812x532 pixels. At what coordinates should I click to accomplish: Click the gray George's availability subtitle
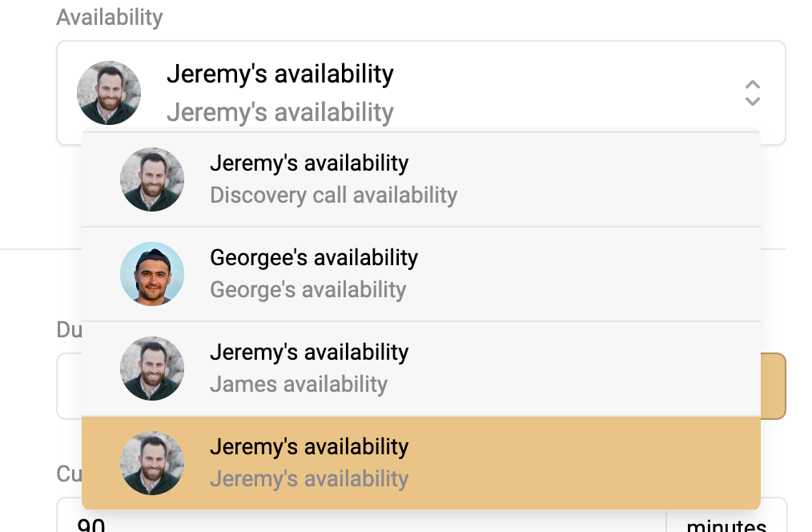[308, 289]
